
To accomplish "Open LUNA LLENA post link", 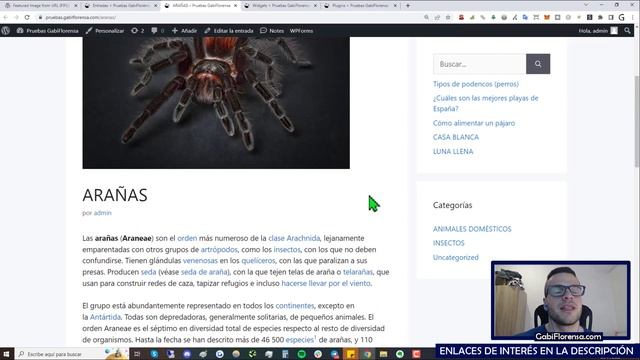I will 453,151.
